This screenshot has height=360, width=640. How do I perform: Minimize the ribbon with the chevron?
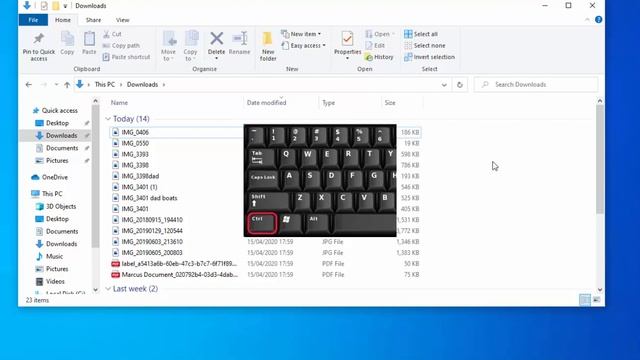[587, 20]
